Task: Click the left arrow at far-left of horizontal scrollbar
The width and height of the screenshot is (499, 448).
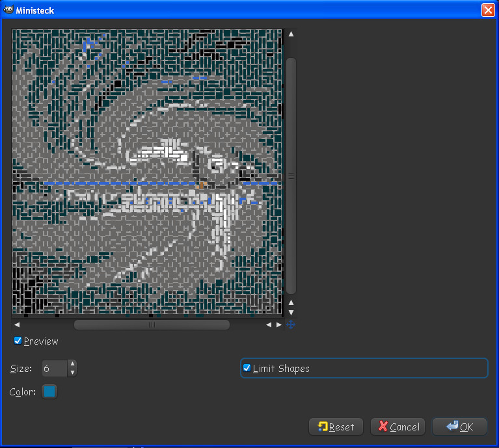Action: pos(17,324)
